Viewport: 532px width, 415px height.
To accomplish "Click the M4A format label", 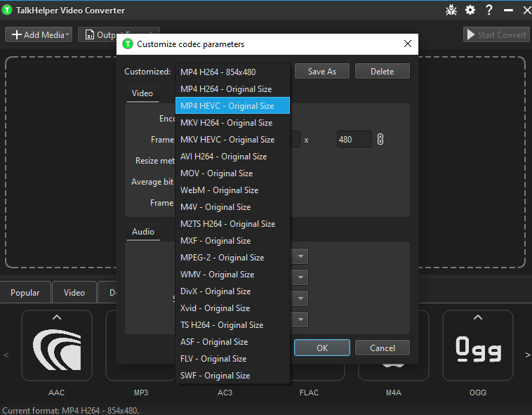I will tap(394, 393).
